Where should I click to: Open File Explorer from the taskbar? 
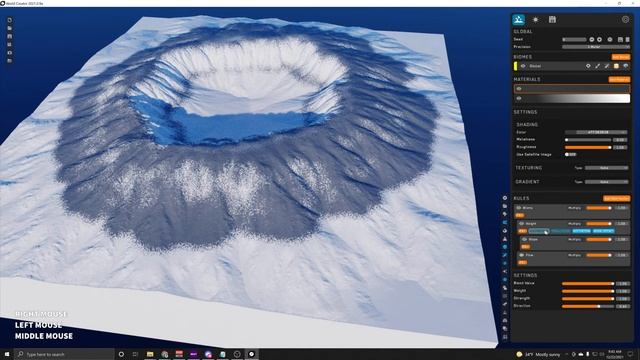point(150,354)
